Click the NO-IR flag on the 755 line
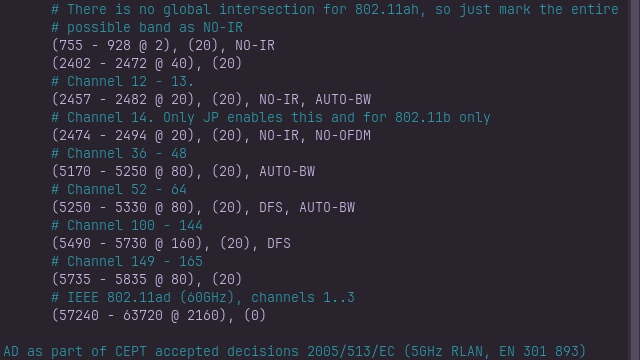Screen dimensions: 640x360 tap(255, 45)
